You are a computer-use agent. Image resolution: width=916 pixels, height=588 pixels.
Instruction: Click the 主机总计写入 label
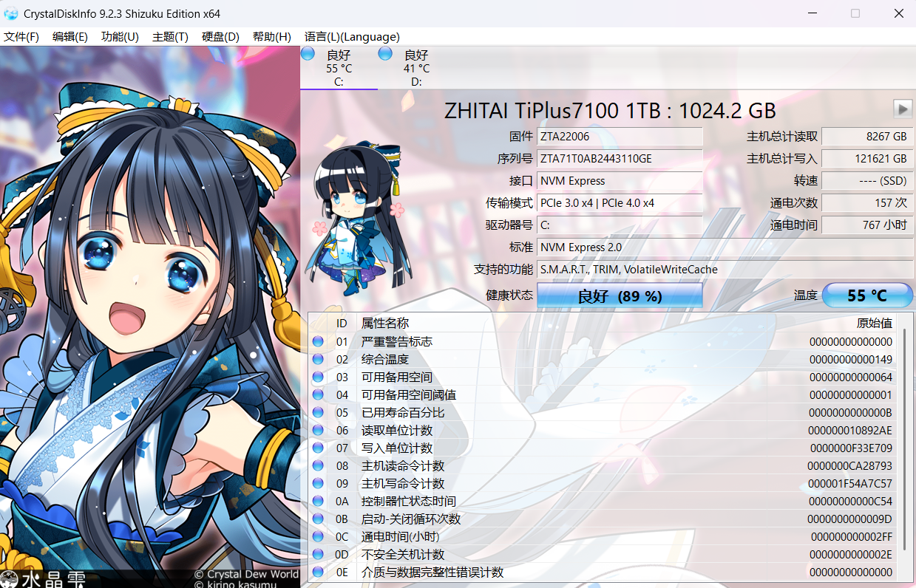(782, 159)
